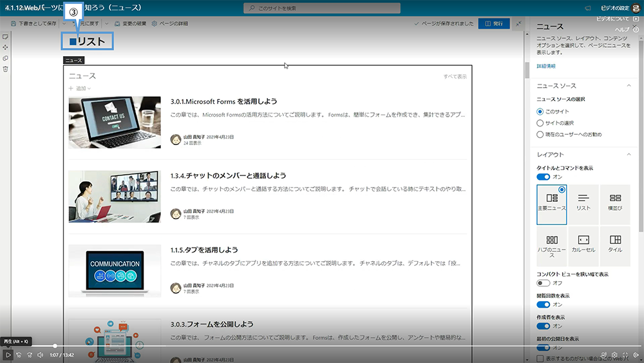Open ページの詳細 (page details)
Viewport: 644px width, 363px height.
click(169, 23)
